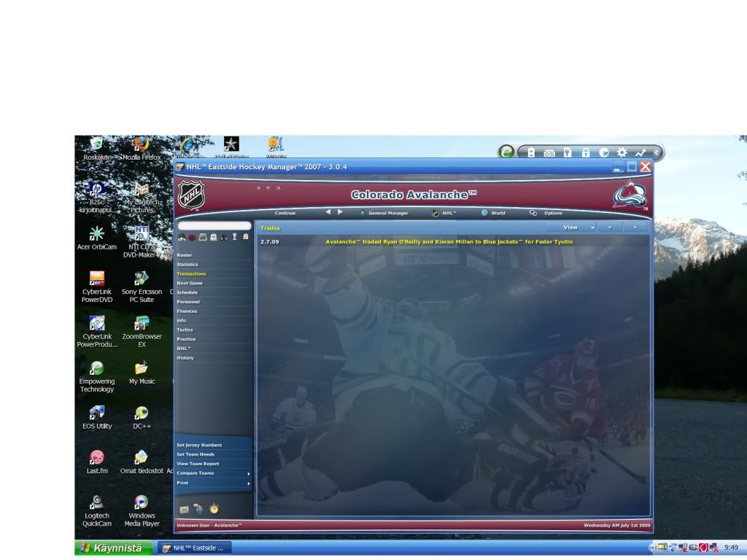
Task: Open Set Jersey Numbers
Action: pos(199,445)
